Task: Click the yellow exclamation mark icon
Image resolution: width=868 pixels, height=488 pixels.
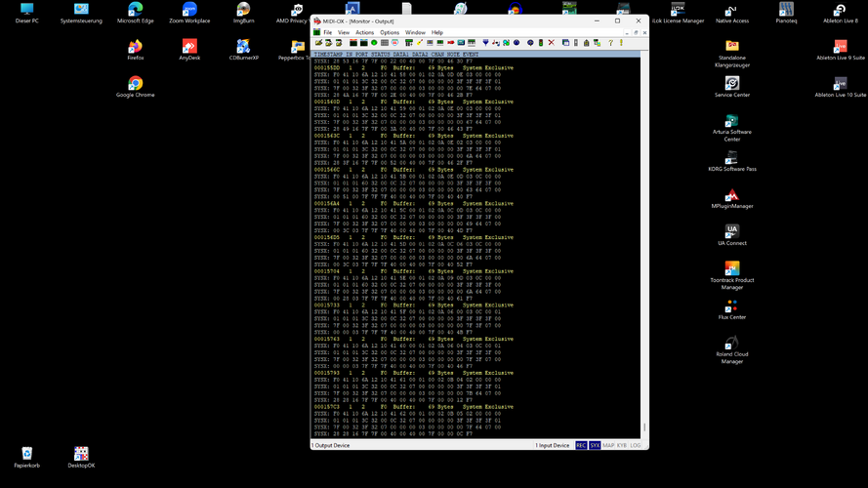Action: [621, 43]
